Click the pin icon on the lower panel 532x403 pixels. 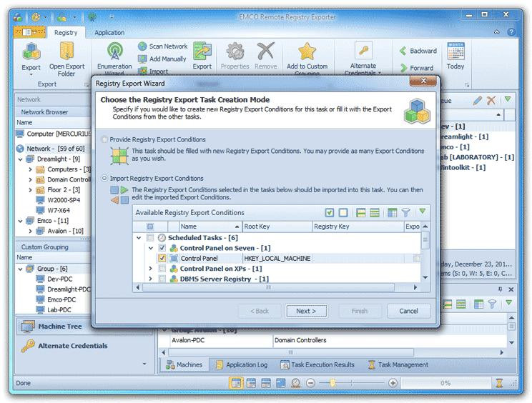(x=500, y=289)
